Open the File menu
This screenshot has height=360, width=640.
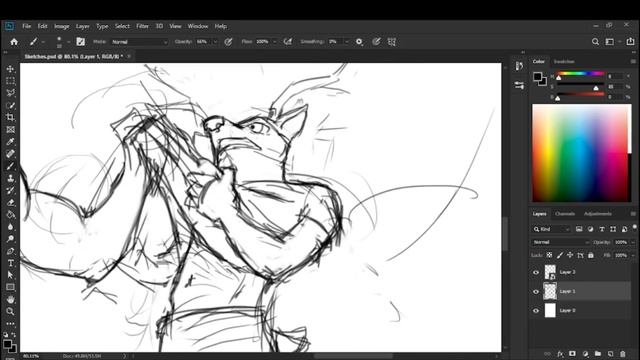click(27, 26)
